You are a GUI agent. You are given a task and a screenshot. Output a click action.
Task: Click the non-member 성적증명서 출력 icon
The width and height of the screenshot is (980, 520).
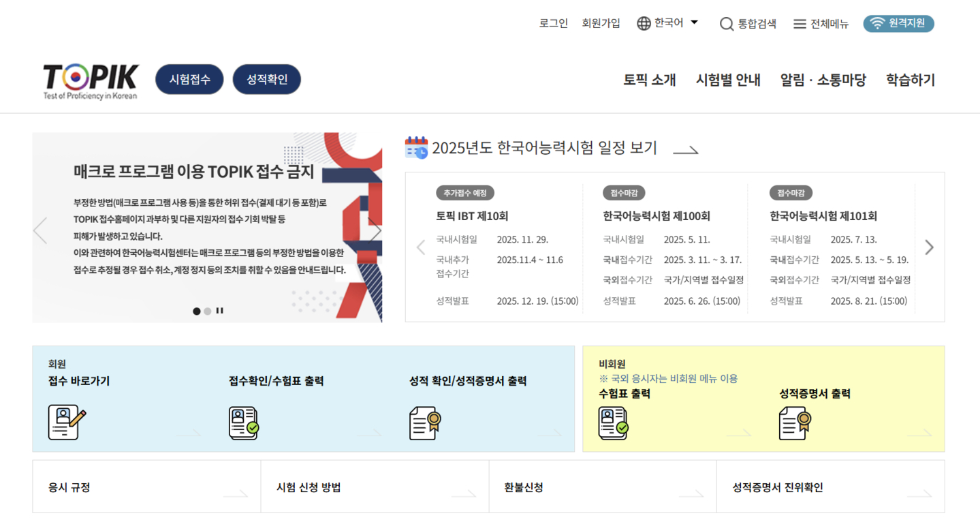point(793,423)
